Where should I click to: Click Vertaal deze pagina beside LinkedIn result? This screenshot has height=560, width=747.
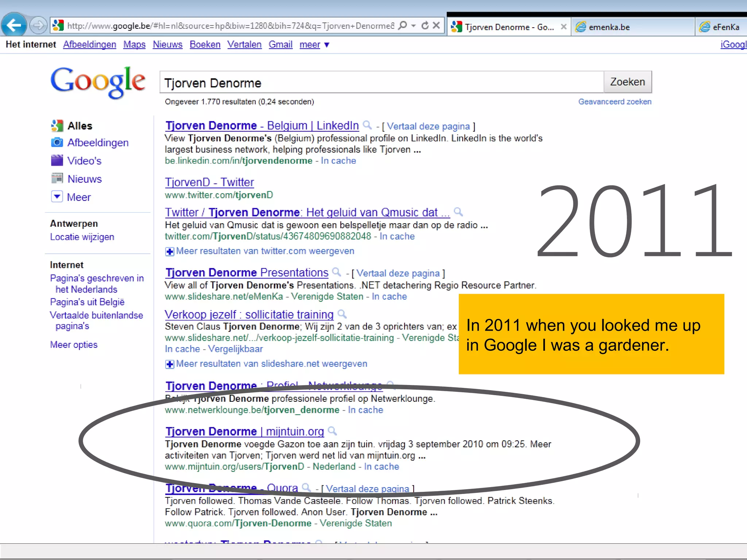coord(428,127)
